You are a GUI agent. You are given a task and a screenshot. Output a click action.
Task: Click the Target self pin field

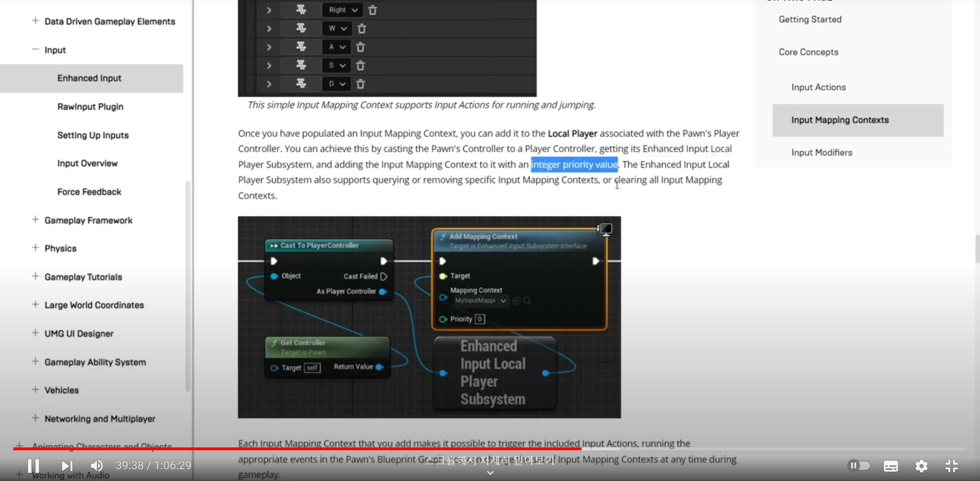tap(312, 368)
